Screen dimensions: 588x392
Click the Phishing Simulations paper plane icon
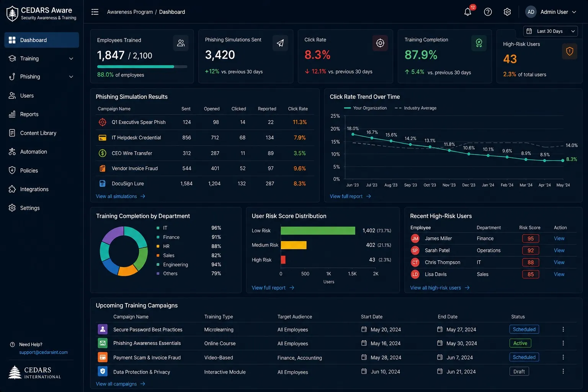click(x=280, y=43)
